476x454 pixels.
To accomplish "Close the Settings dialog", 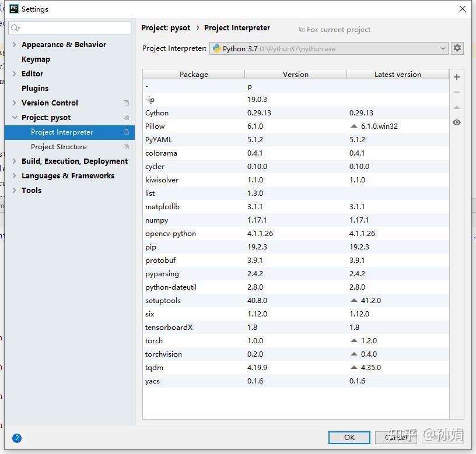I will [x=463, y=9].
